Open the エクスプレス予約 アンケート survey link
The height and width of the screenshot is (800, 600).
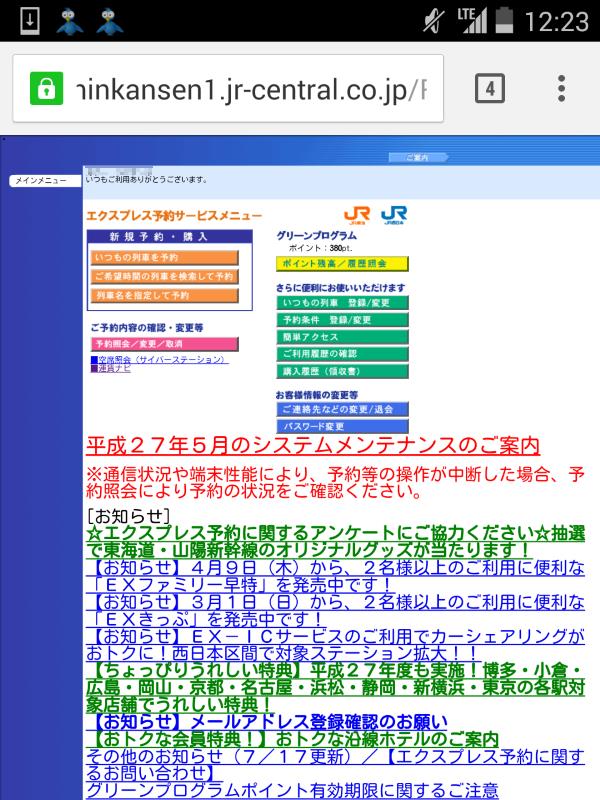pos(335,542)
